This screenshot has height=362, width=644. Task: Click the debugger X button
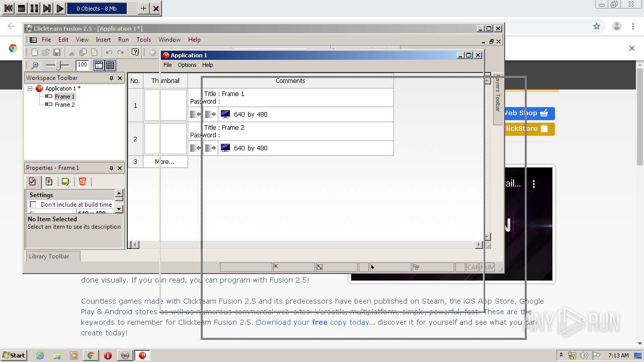pyautogui.click(x=156, y=8)
